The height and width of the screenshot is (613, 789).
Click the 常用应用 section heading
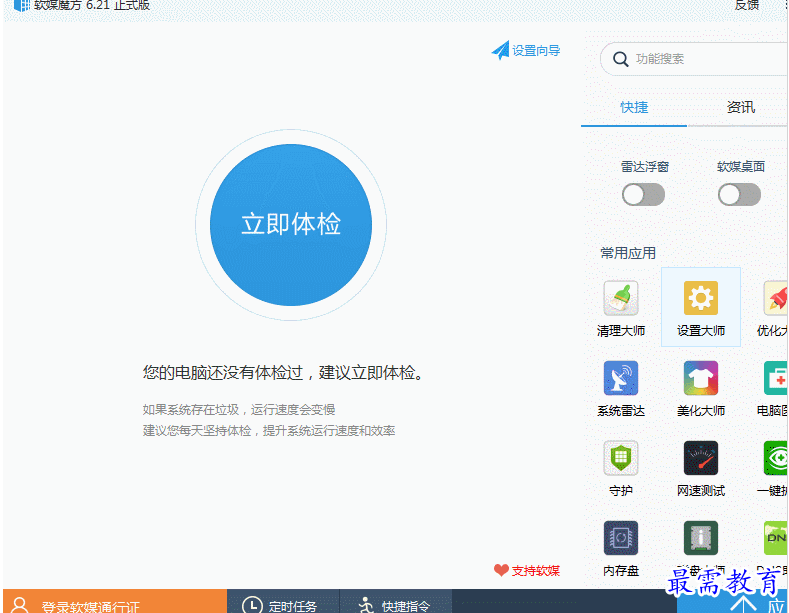tap(628, 253)
